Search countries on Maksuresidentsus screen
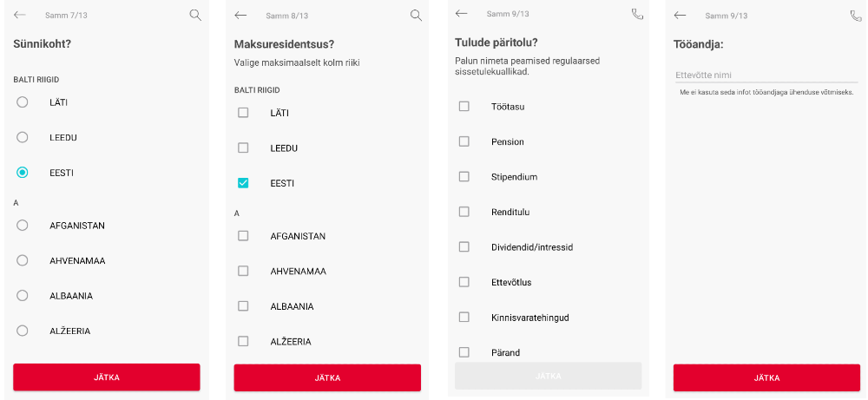The width and height of the screenshot is (868, 400). click(x=416, y=15)
